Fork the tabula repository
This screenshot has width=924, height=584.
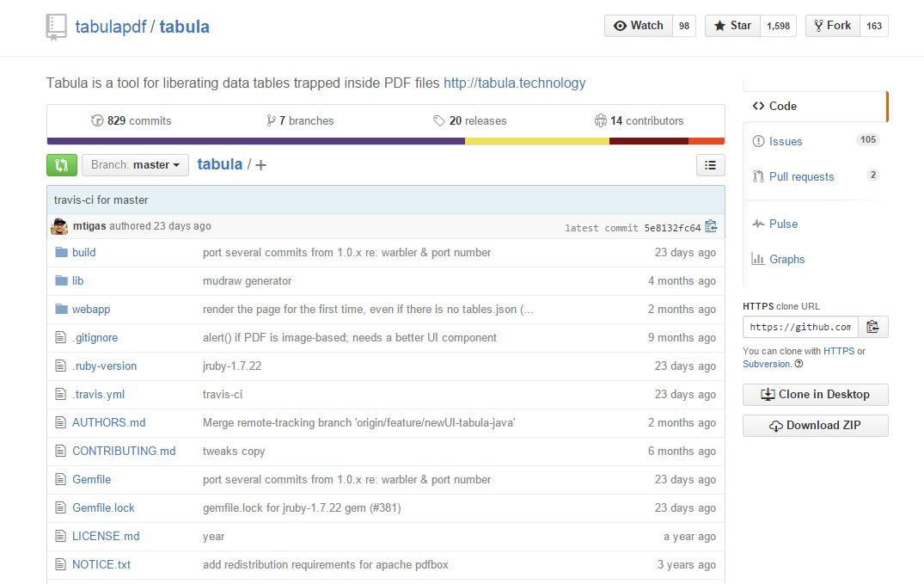click(832, 26)
